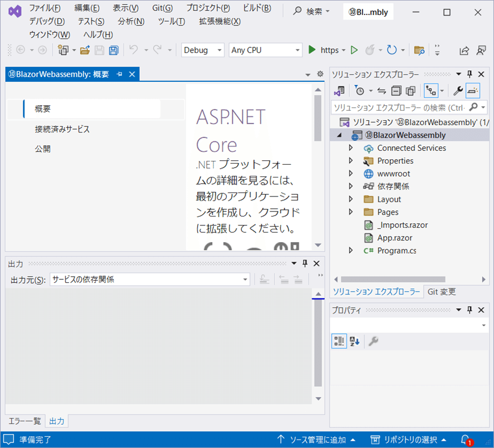Click the notifications bell in status bar
The image size is (494, 448).
click(466, 440)
